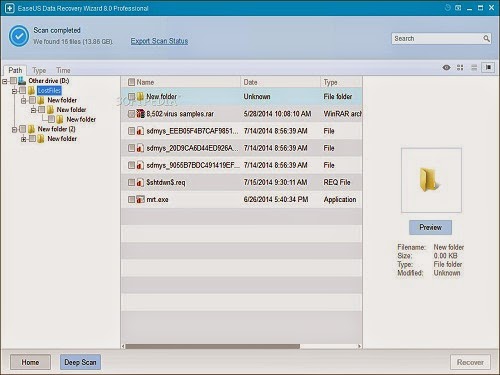Open the Export Scan Status link
500x375 pixels.
click(x=159, y=41)
